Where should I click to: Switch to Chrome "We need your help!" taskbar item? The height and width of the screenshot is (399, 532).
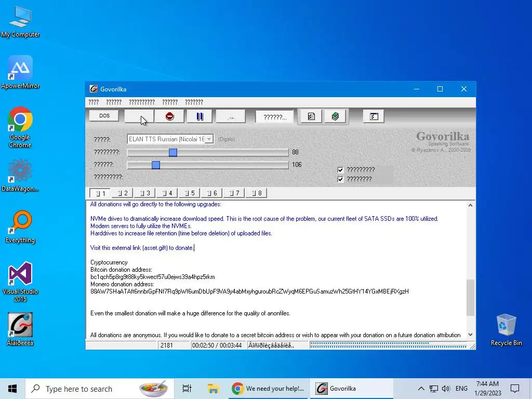[x=268, y=389]
